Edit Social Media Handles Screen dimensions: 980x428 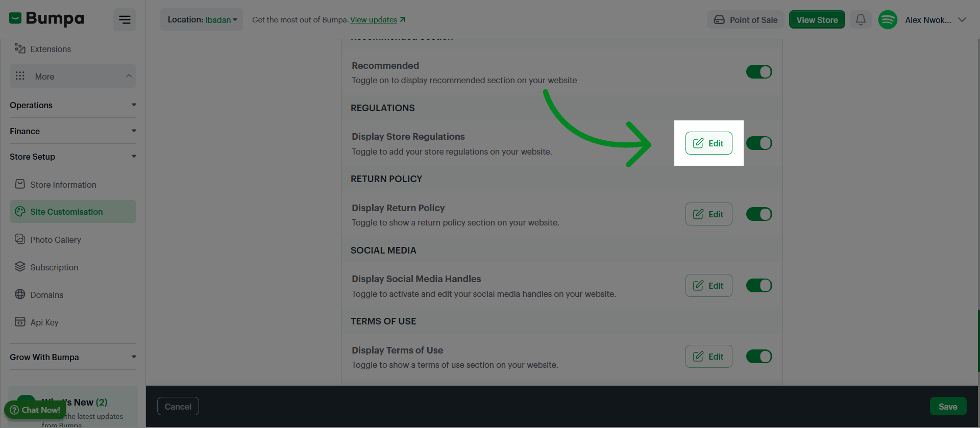[x=708, y=286]
